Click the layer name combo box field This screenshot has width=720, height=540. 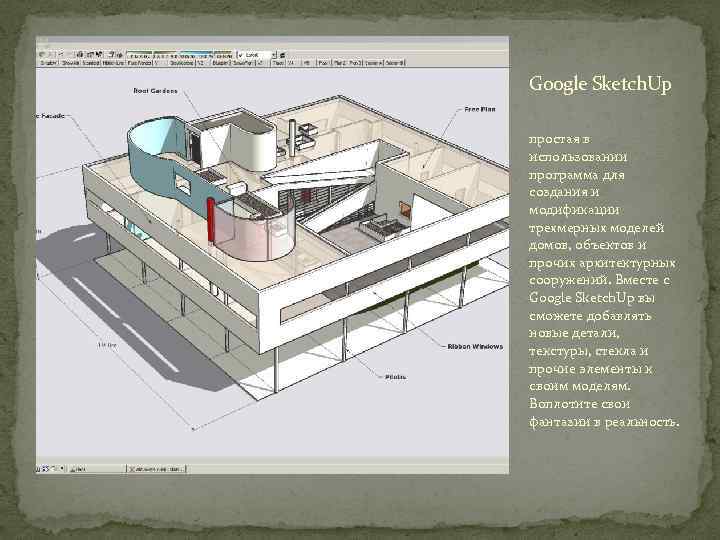pyautogui.click(x=254, y=55)
